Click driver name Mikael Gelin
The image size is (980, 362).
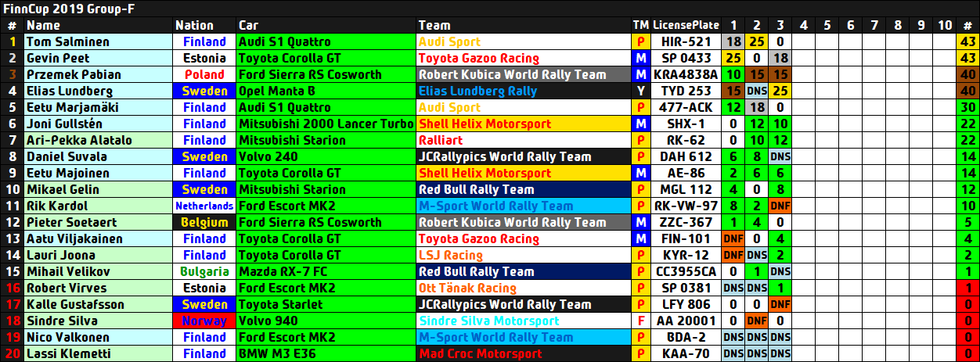click(x=64, y=189)
